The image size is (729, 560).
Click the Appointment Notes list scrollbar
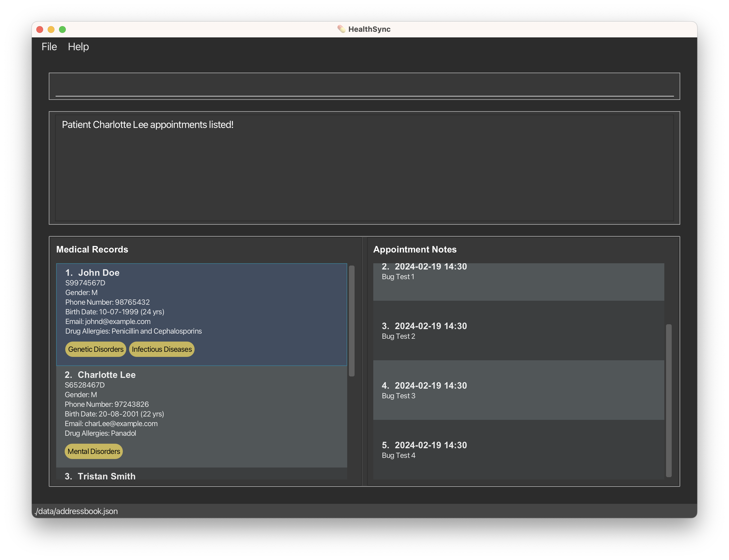668,400
